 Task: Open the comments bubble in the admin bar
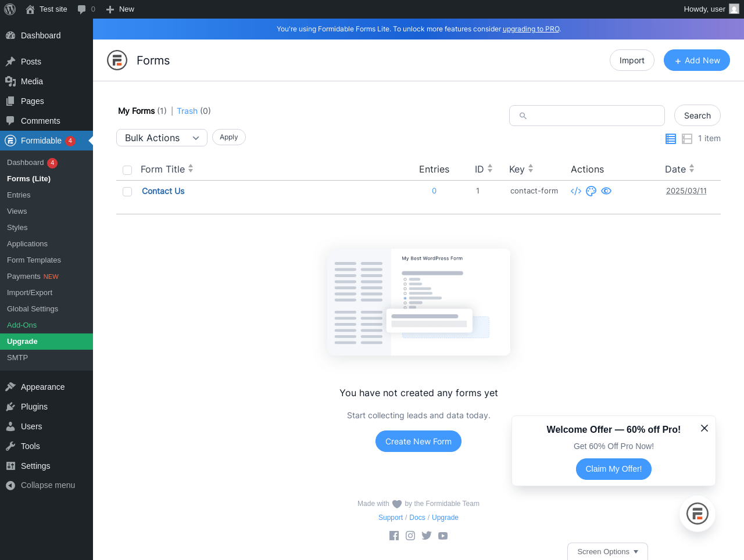tap(82, 9)
